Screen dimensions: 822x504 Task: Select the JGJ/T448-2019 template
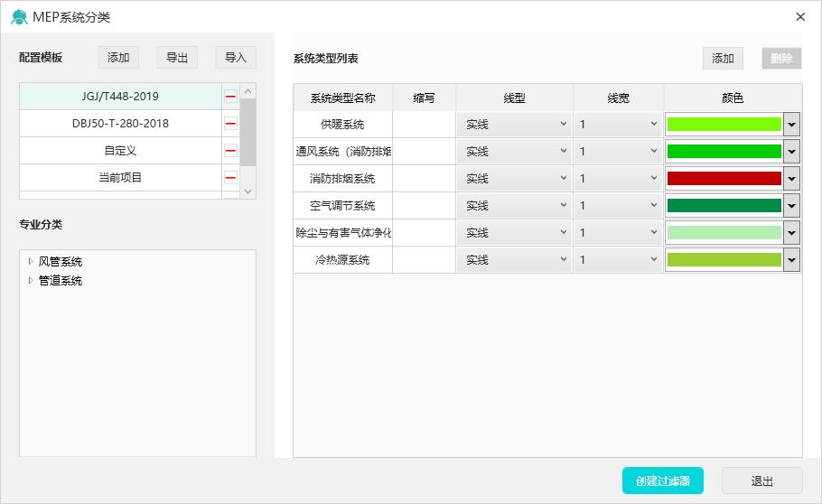point(120,97)
